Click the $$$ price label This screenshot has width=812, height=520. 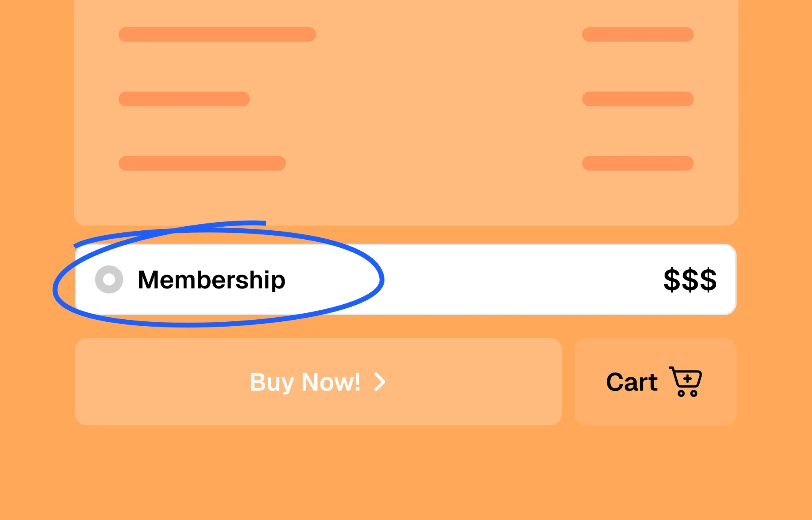[x=690, y=279]
